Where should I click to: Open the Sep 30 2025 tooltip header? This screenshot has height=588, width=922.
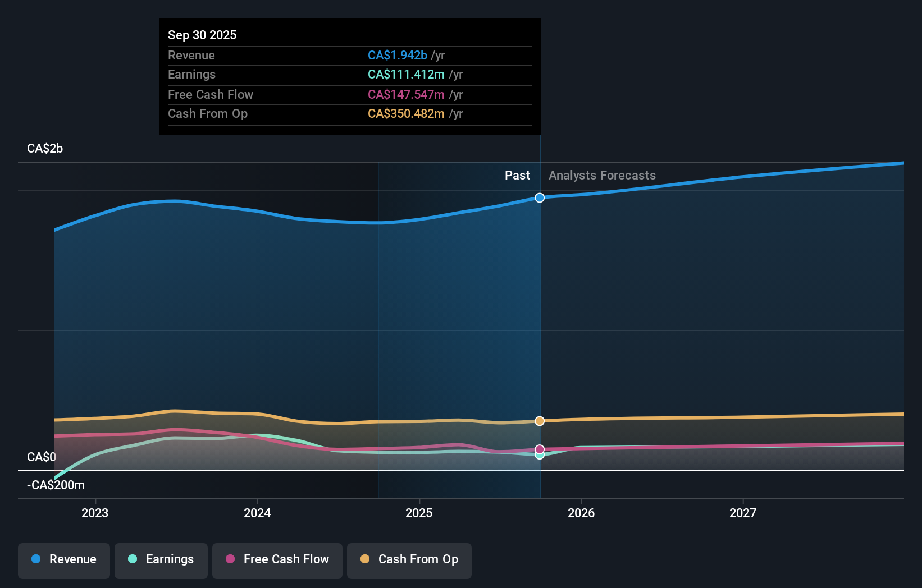(202, 35)
